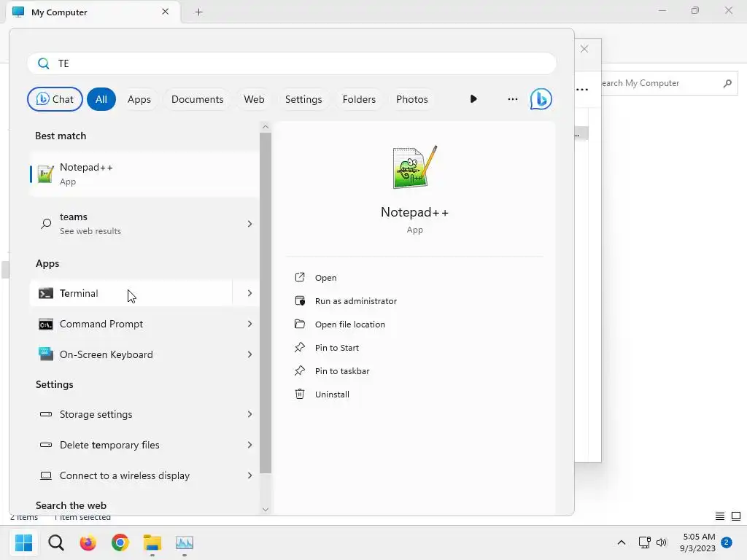Click the Delete temporary files drive icon
Viewport: 747px width, 560px height.
(46, 445)
